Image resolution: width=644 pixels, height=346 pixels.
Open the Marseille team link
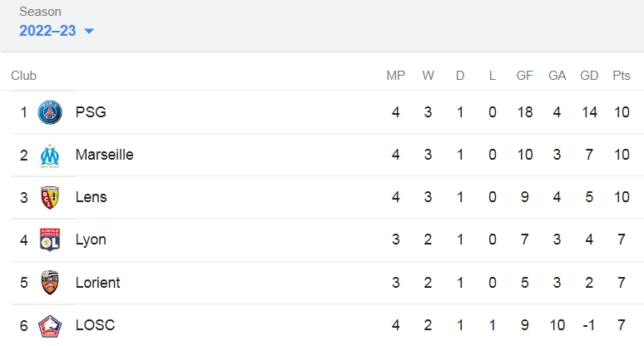[x=104, y=155]
